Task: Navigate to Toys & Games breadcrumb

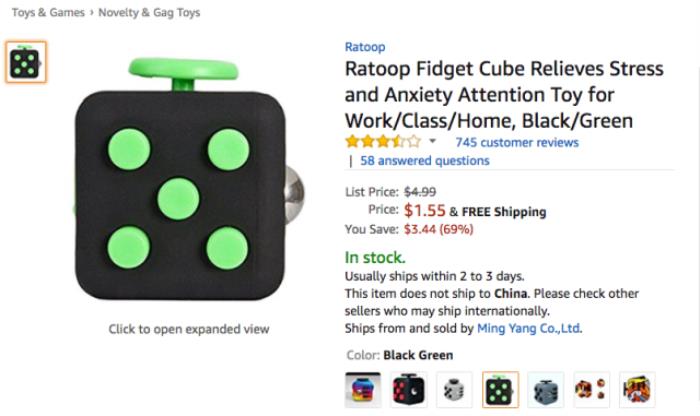Action: pos(48,12)
